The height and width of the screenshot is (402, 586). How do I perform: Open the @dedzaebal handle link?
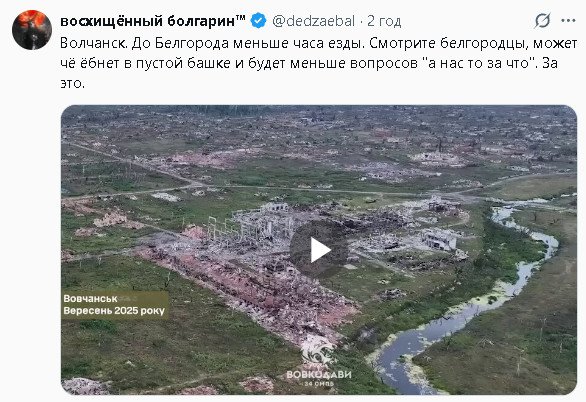coord(313,21)
